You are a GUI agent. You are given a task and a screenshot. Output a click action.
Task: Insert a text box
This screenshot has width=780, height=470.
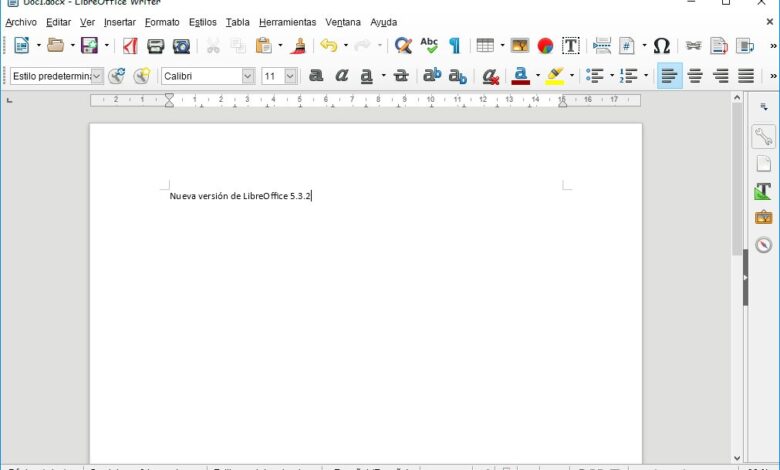(571, 46)
